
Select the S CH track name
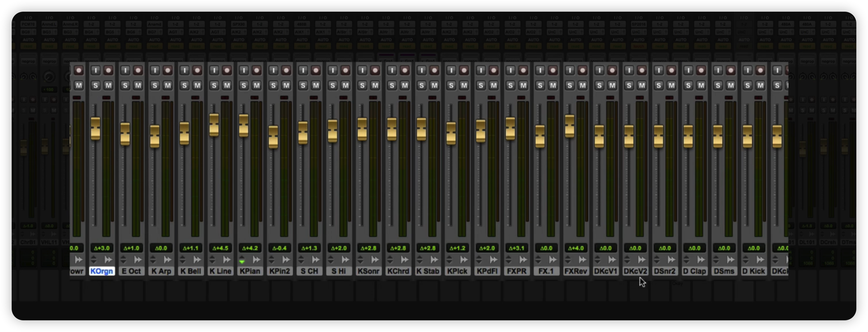click(309, 271)
